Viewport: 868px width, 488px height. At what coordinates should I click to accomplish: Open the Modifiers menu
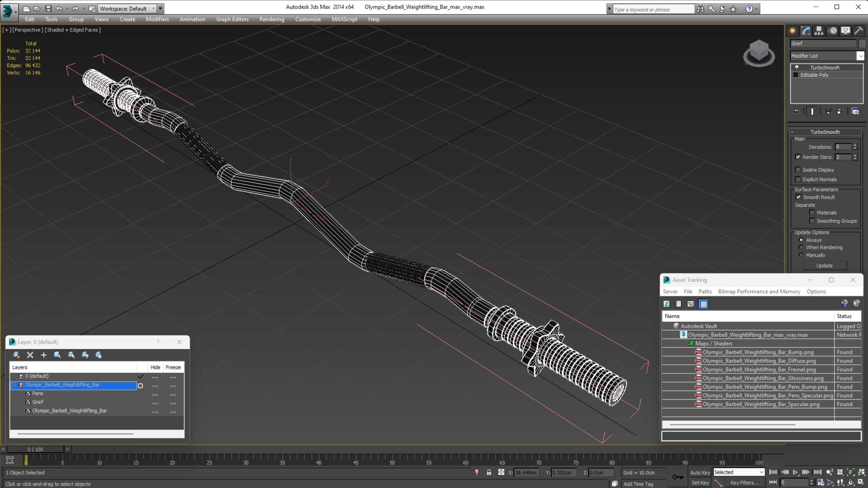click(157, 19)
